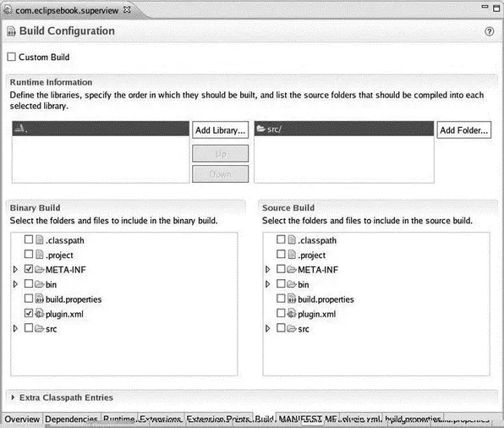Viewport: 504px width, 428px height.
Task: Switch to the Overview tab
Action: [x=22, y=419]
